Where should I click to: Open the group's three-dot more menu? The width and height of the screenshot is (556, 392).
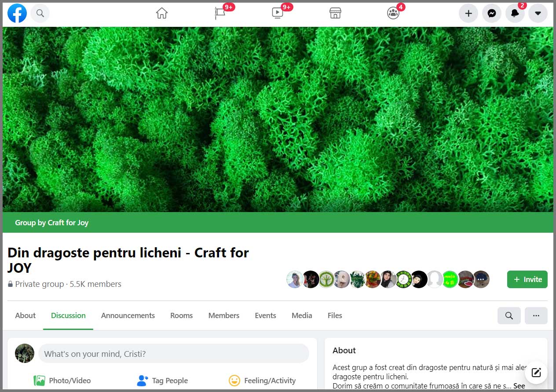[536, 315]
